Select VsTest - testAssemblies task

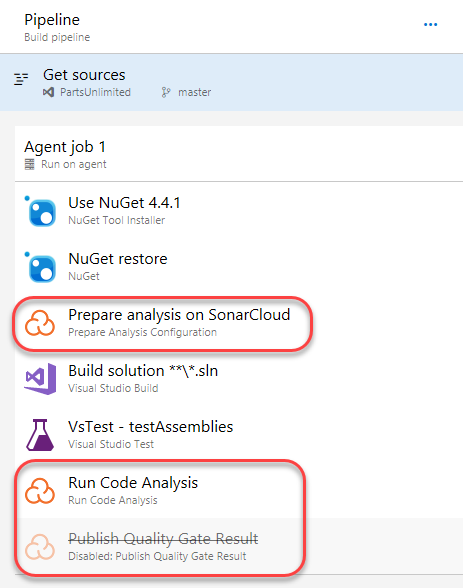(x=239, y=435)
